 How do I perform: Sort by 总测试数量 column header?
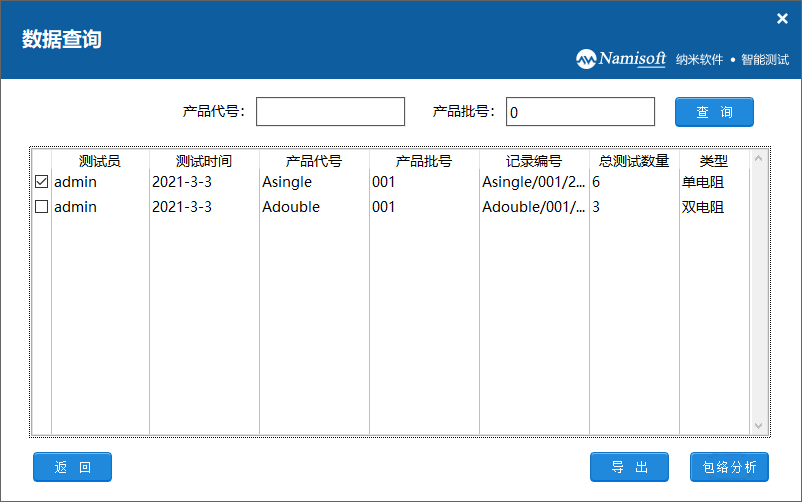[x=634, y=161]
